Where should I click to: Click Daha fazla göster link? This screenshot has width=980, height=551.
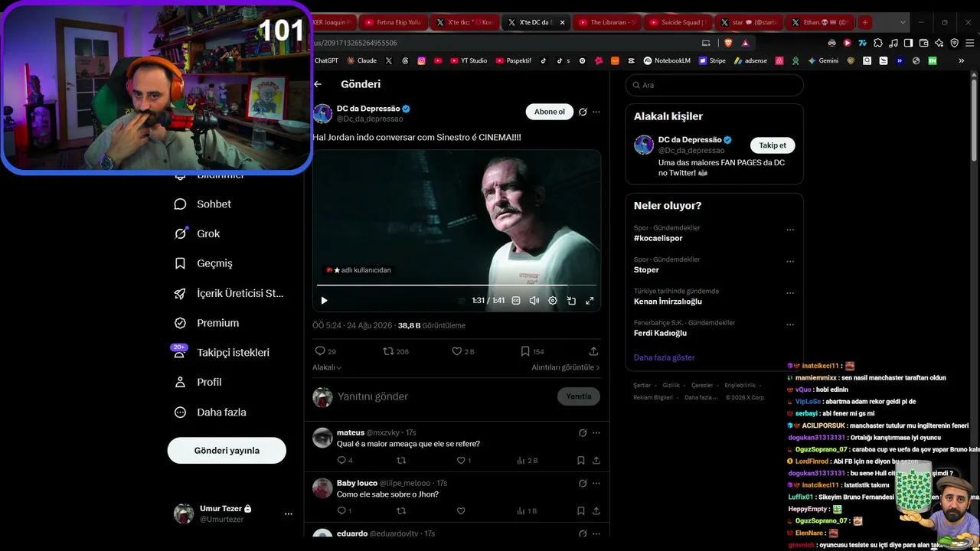pyautogui.click(x=664, y=357)
